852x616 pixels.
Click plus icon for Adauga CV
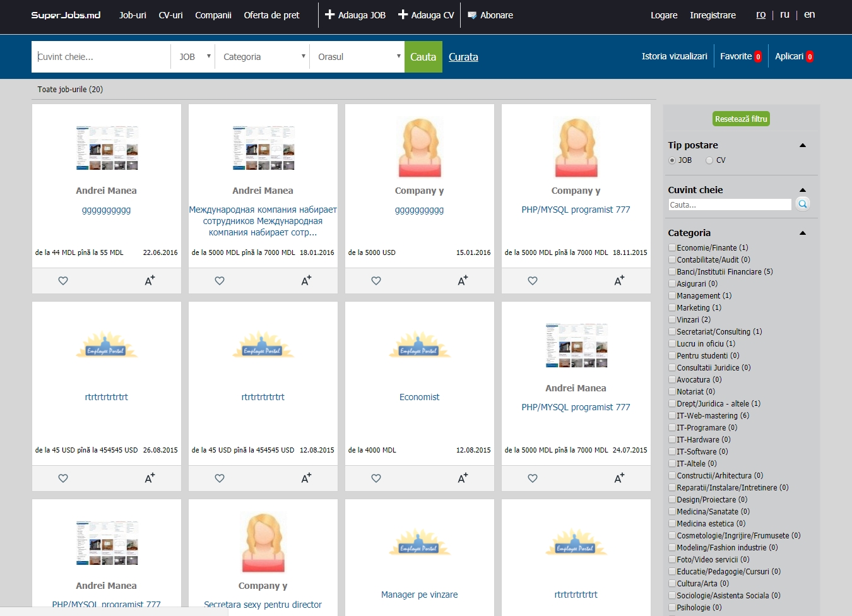(403, 15)
